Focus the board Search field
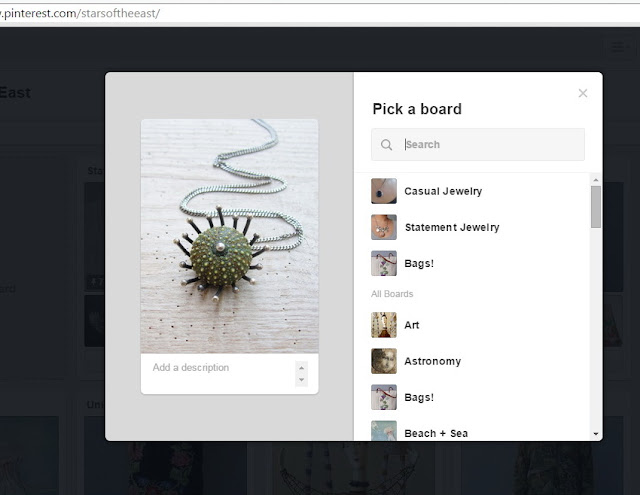 478,144
